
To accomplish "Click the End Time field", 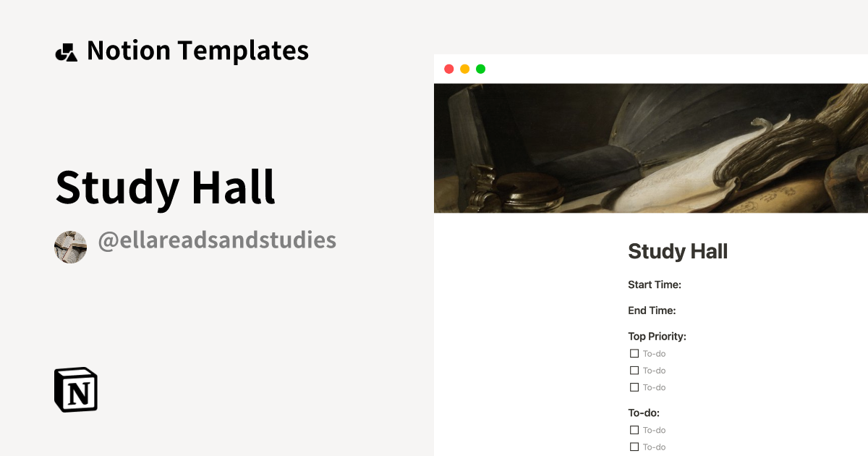I will click(x=652, y=310).
